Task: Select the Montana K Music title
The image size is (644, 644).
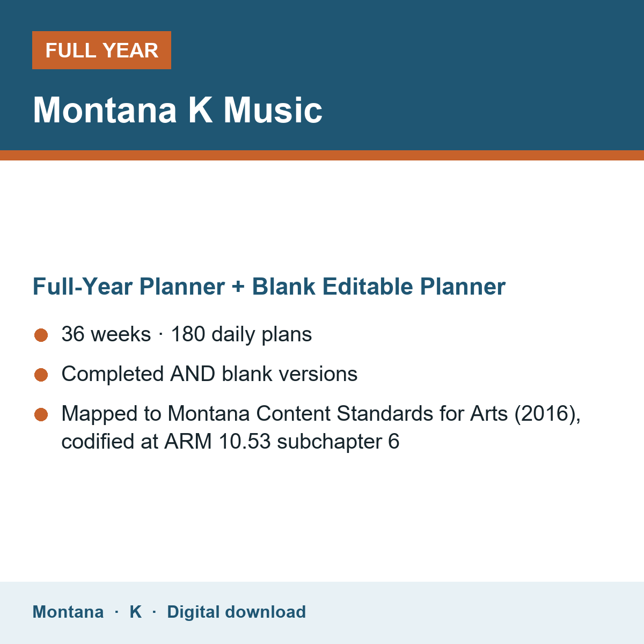Action: pyautogui.click(x=178, y=110)
